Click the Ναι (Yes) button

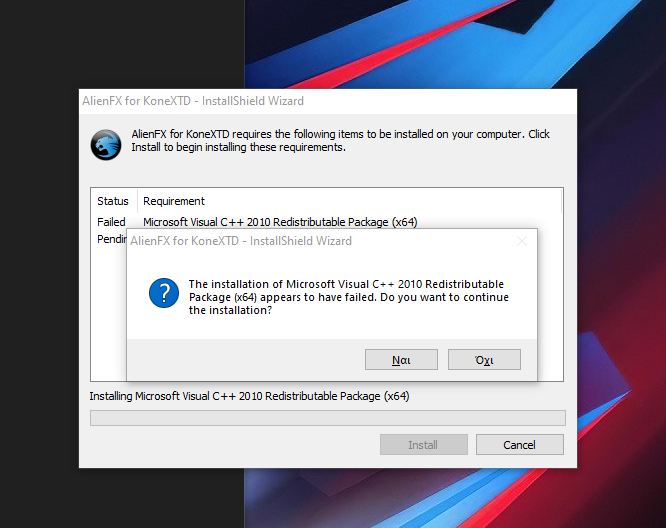pyautogui.click(x=401, y=360)
